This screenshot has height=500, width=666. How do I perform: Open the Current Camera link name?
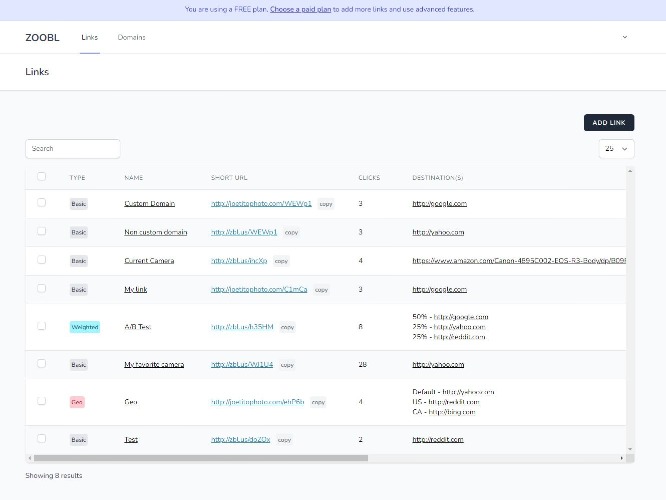[x=149, y=260]
